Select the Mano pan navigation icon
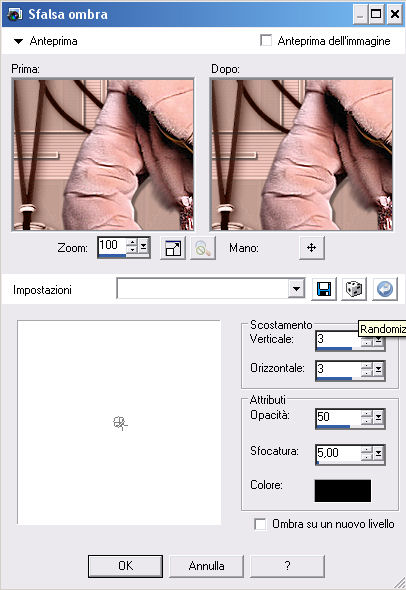The image size is (406, 590). click(312, 248)
